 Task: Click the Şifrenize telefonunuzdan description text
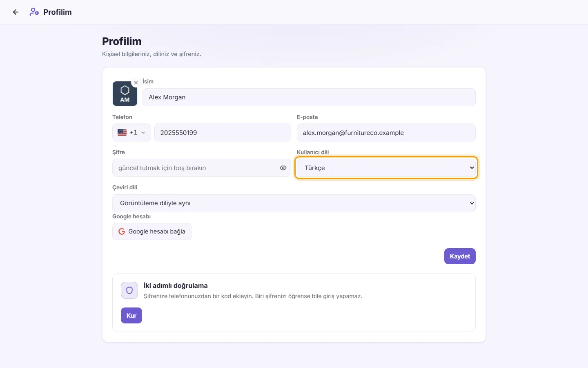point(253,296)
